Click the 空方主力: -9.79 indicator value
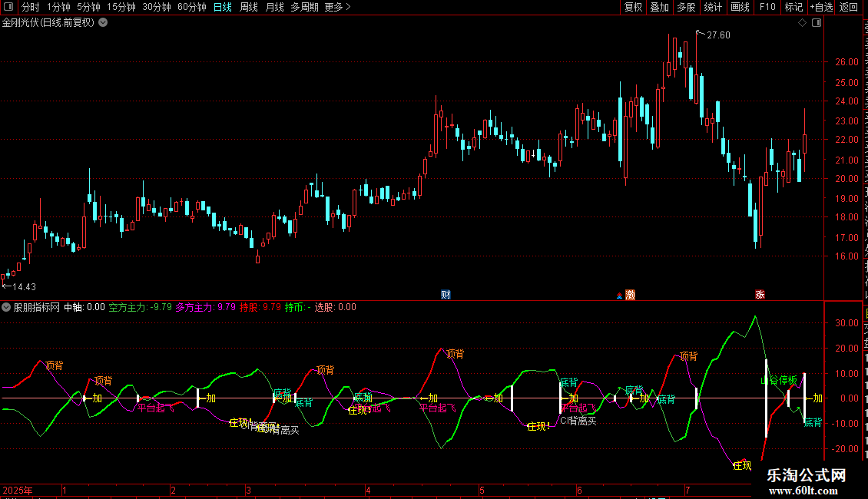The width and height of the screenshot is (868, 499). (140, 307)
